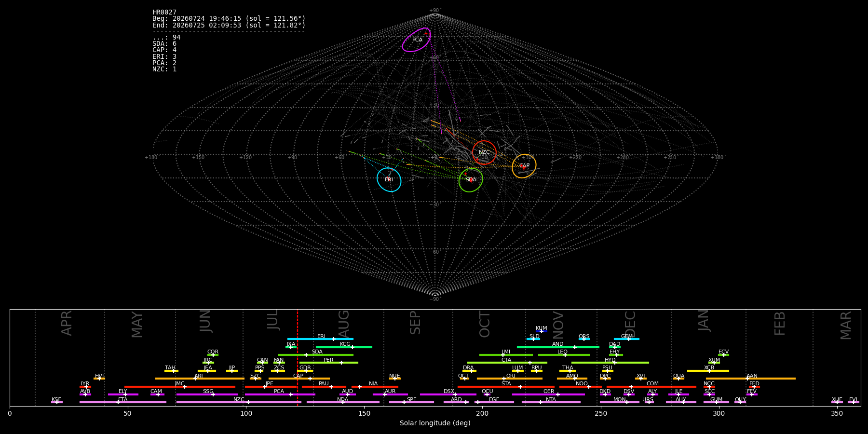Click the NZC radiant circle
Screen dimensions: 868x434
[484, 152]
